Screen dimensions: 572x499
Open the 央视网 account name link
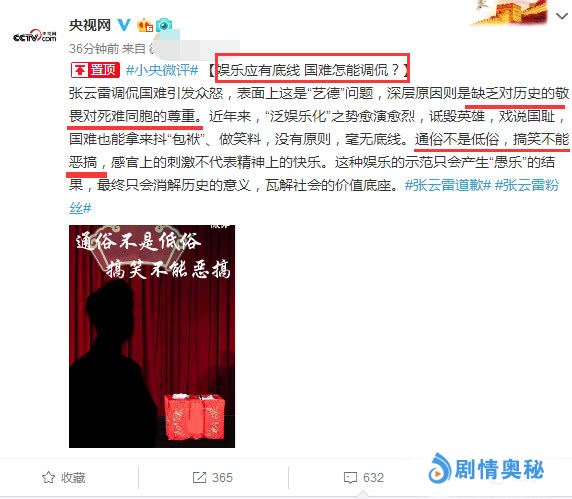(90, 25)
